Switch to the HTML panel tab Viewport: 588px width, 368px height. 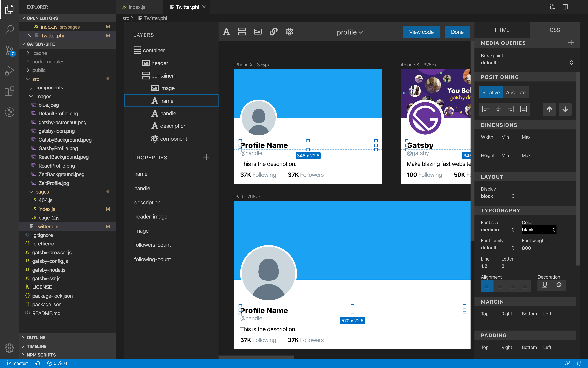coord(502,30)
